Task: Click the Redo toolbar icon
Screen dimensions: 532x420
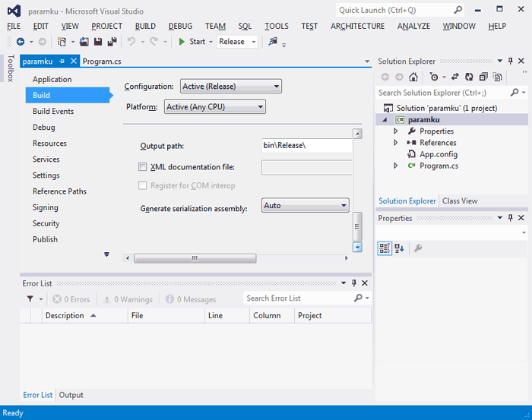Action: [x=154, y=42]
